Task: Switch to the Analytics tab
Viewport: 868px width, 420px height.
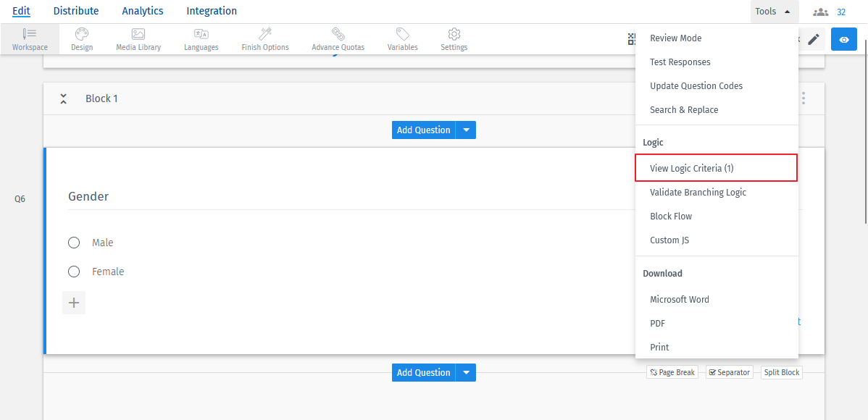Action: click(143, 11)
